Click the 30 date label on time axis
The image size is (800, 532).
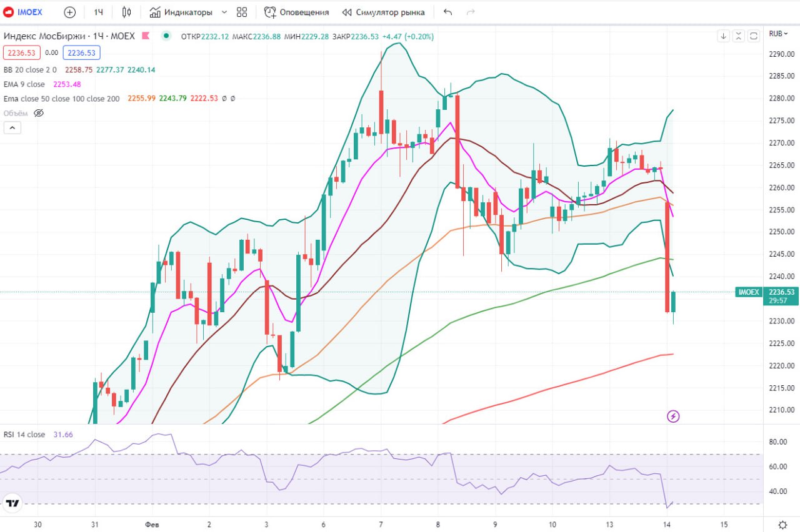click(x=37, y=525)
